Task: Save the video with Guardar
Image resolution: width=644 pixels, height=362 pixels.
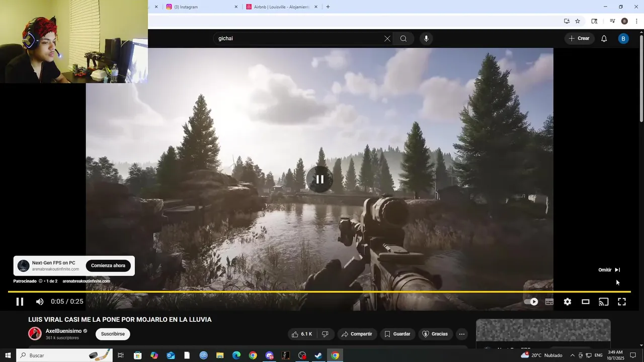Action: point(397,334)
